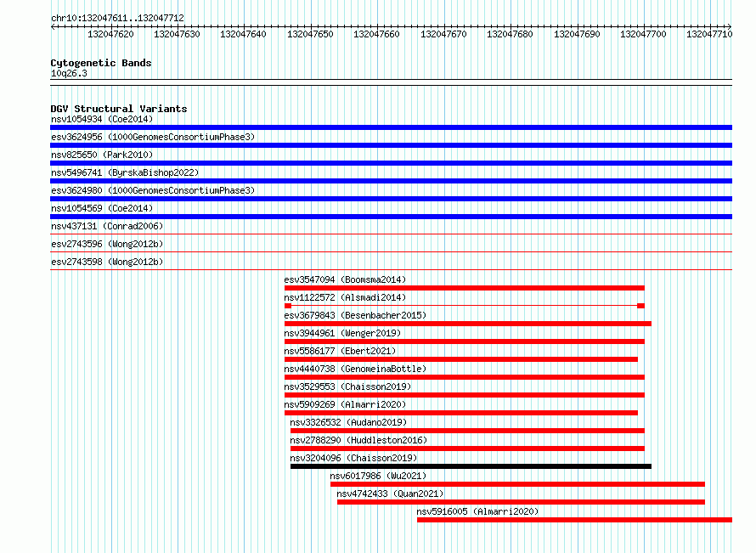Click the blue bar under nsv1054934

click(391, 127)
